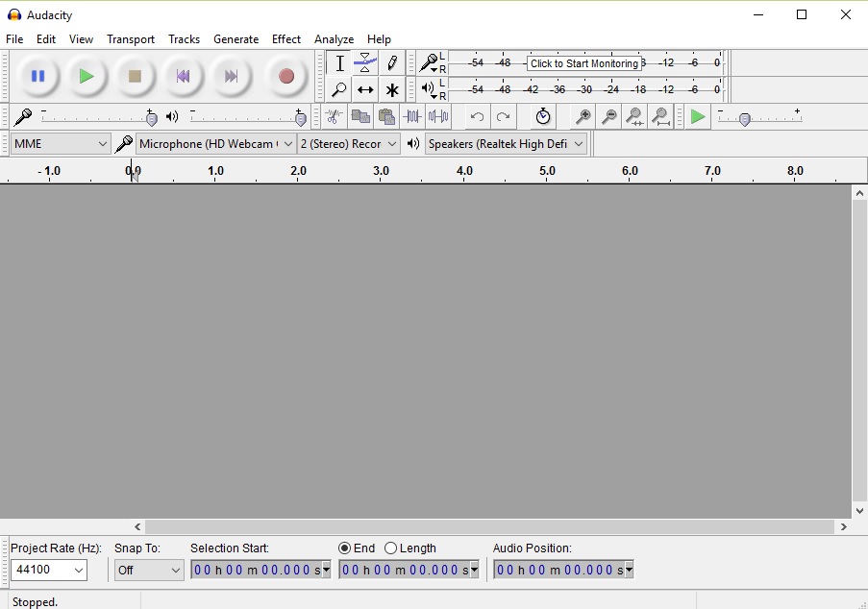Start recording with the red Record button
This screenshot has height=609, width=868.
(286, 76)
